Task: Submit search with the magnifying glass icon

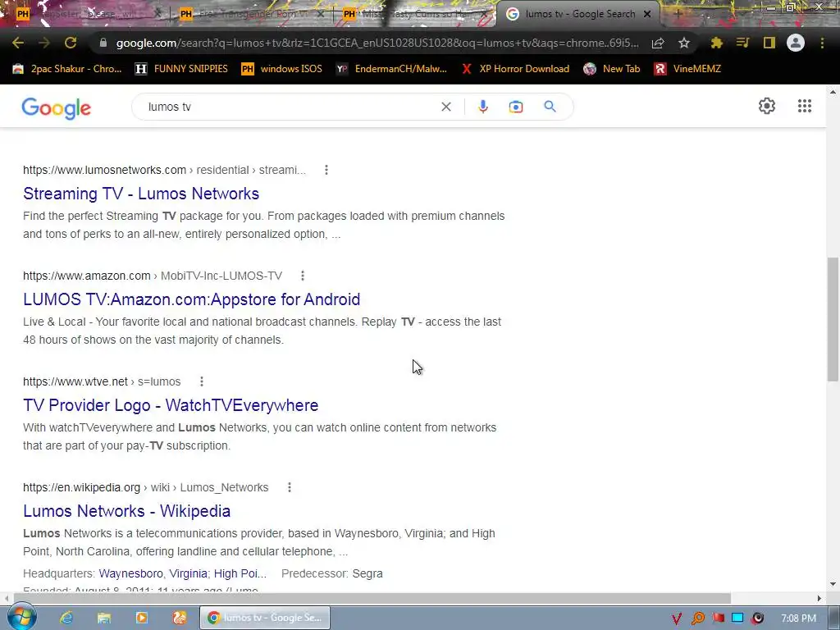Action: [x=550, y=107]
